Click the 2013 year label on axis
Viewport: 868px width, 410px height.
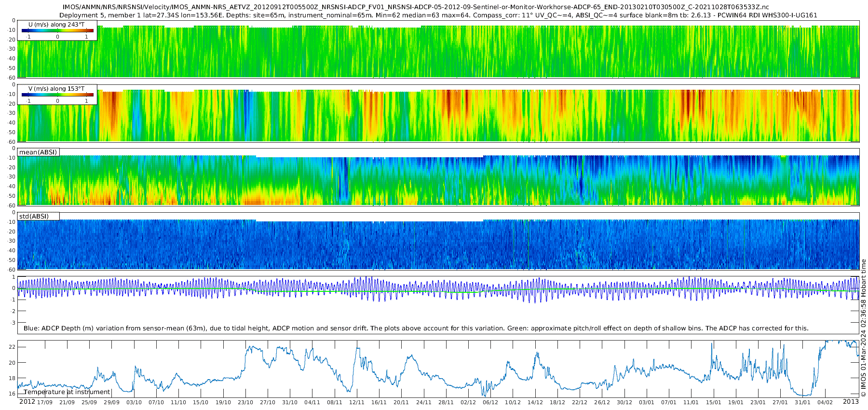[851, 402]
